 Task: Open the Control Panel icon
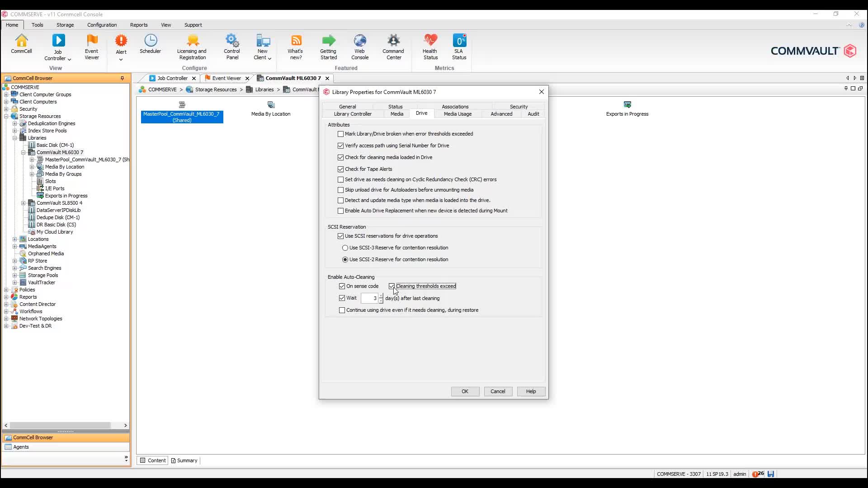coord(232,45)
